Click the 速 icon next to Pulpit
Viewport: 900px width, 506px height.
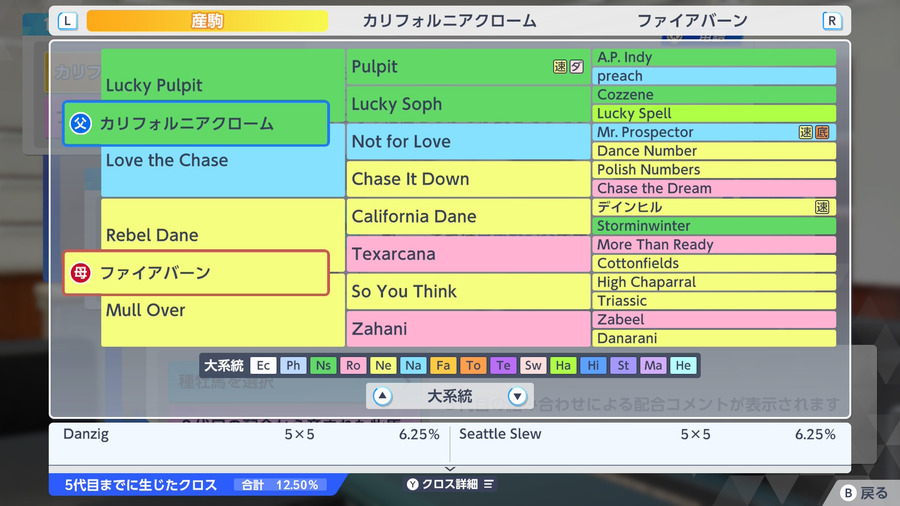coord(560,67)
